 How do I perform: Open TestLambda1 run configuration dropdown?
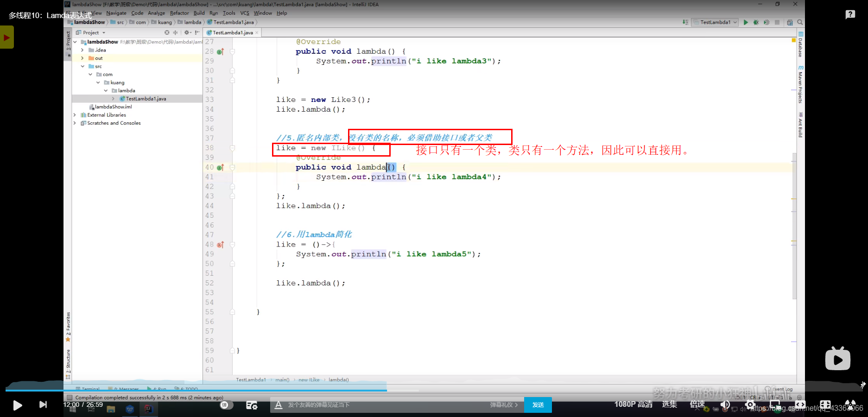point(715,22)
